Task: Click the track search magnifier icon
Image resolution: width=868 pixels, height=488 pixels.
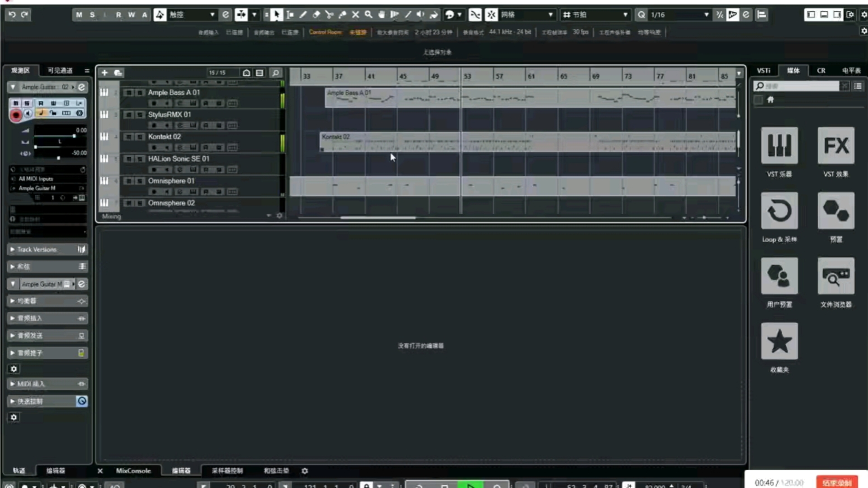Action: pos(275,73)
